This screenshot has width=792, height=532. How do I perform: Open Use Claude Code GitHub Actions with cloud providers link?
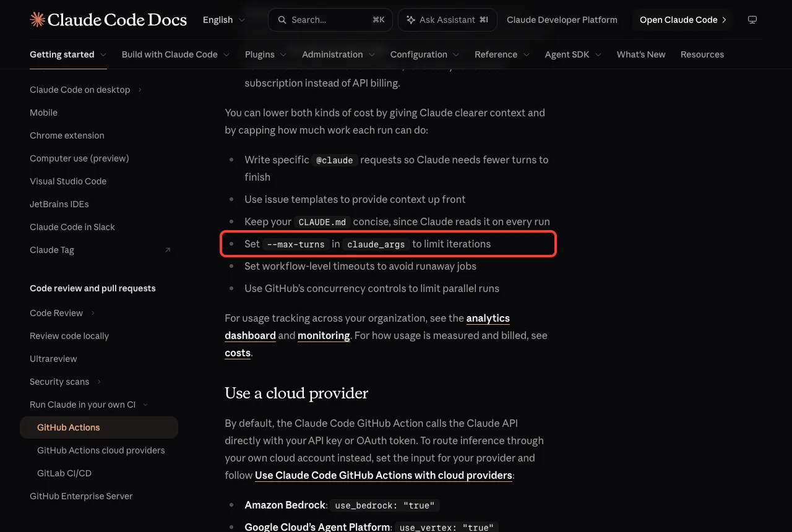384,475
